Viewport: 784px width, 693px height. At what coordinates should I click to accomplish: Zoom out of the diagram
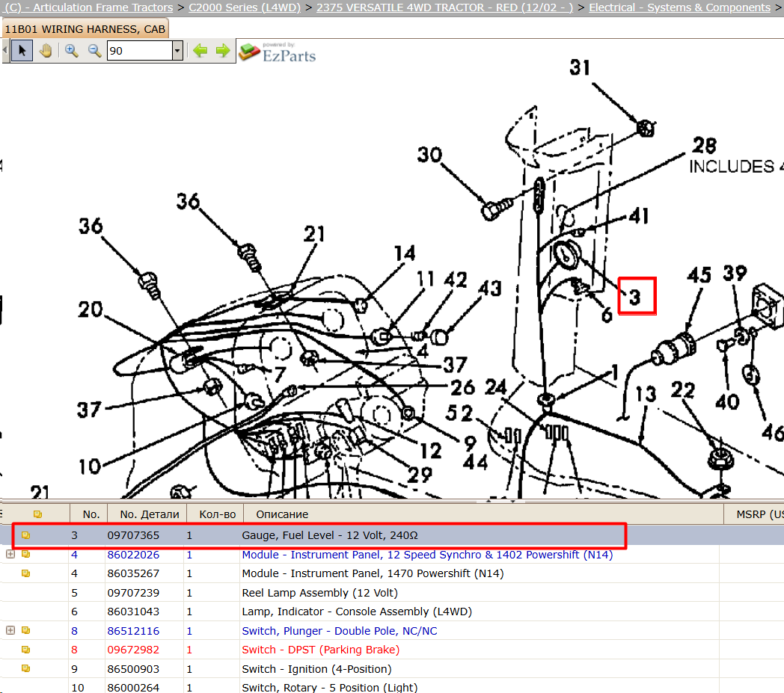(94, 51)
